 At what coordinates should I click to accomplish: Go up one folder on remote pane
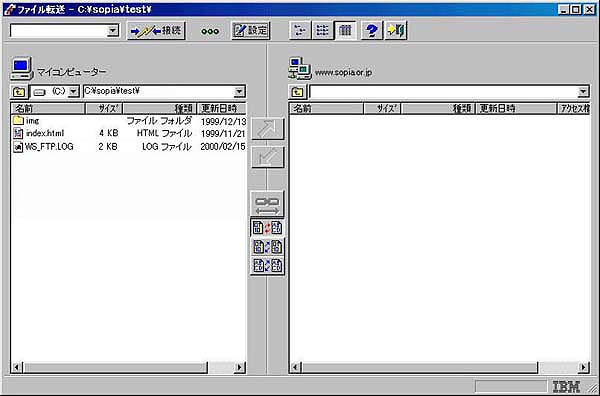(297, 92)
